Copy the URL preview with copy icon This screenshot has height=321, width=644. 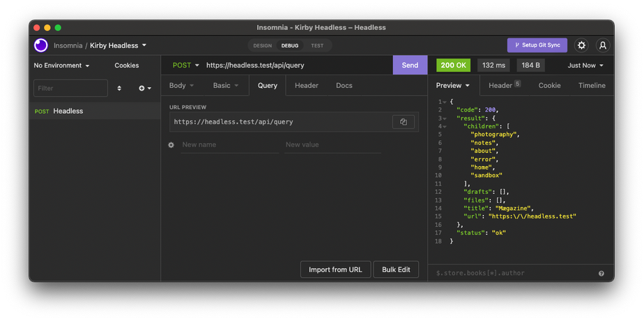(x=403, y=122)
